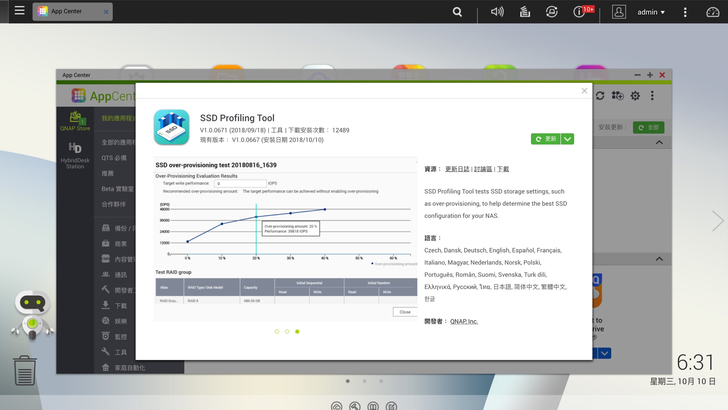Close the SSD Profiling Tool detail dialog

tap(584, 91)
